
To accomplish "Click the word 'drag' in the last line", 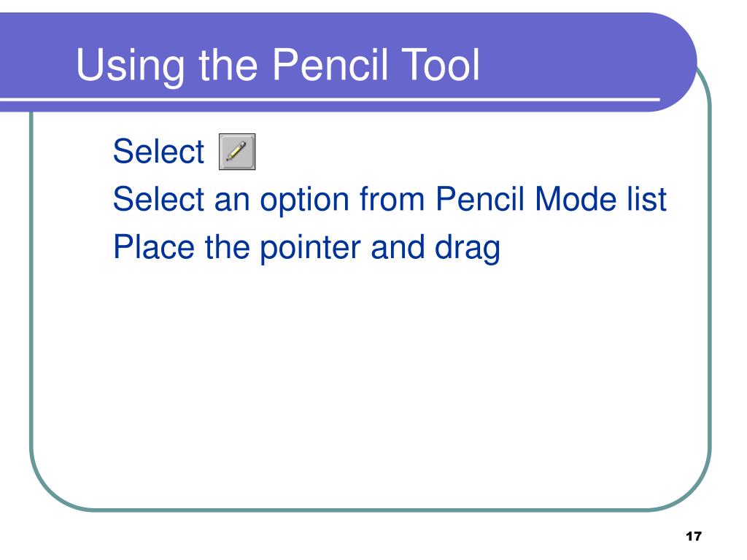I will [468, 249].
